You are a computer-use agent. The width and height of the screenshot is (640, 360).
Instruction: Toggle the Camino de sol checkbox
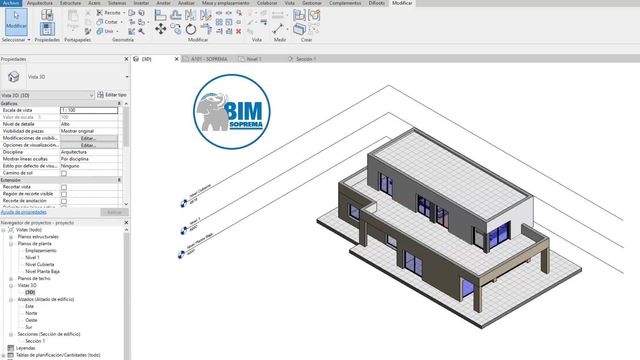(x=64, y=173)
